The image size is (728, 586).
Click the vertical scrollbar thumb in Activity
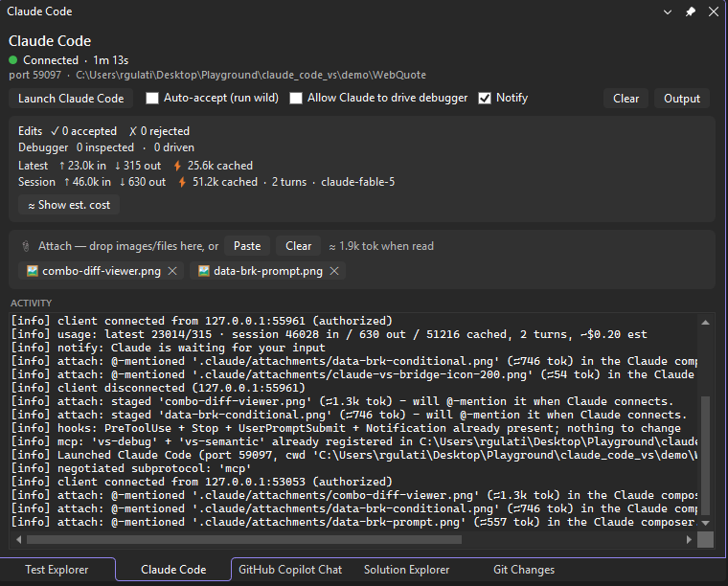coord(705,456)
